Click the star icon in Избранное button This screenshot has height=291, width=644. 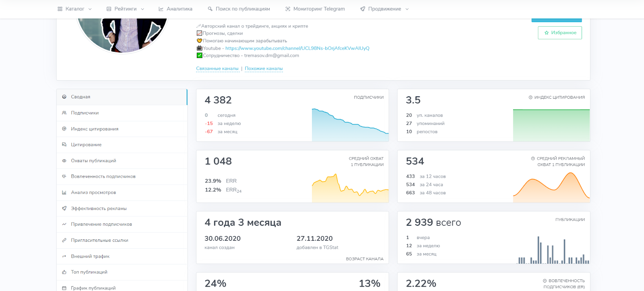pyautogui.click(x=547, y=33)
